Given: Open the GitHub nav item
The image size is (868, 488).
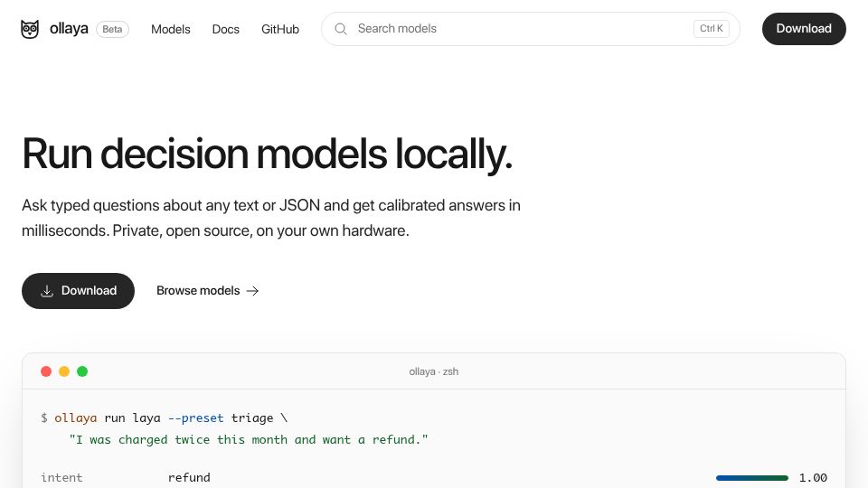Looking at the screenshot, I should coord(280,29).
